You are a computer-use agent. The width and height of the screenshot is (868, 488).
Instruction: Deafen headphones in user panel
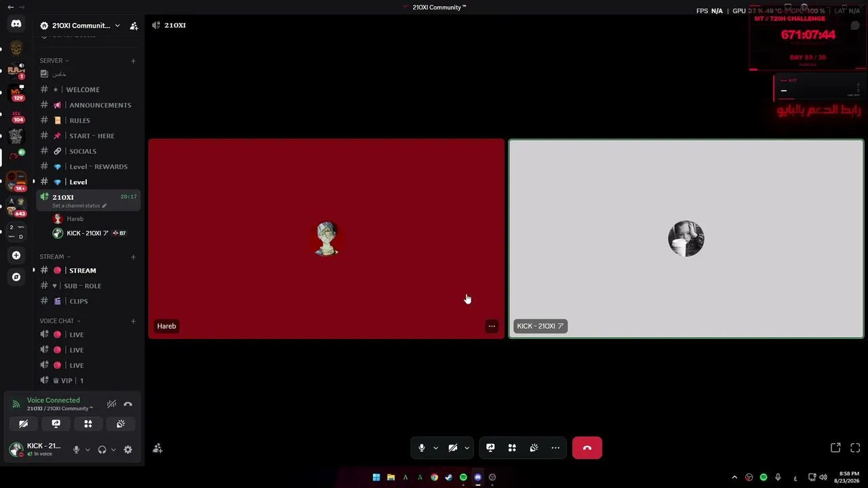[102, 449]
